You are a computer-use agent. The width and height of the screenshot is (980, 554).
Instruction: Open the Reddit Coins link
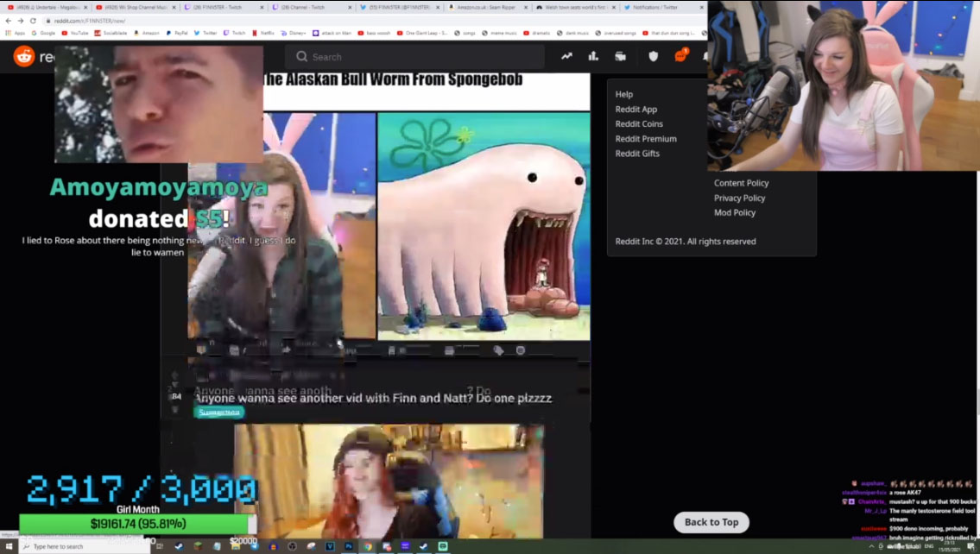click(639, 123)
